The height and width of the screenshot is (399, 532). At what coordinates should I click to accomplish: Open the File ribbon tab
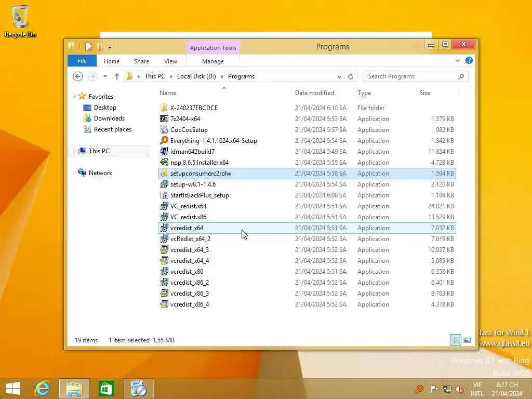click(x=82, y=61)
